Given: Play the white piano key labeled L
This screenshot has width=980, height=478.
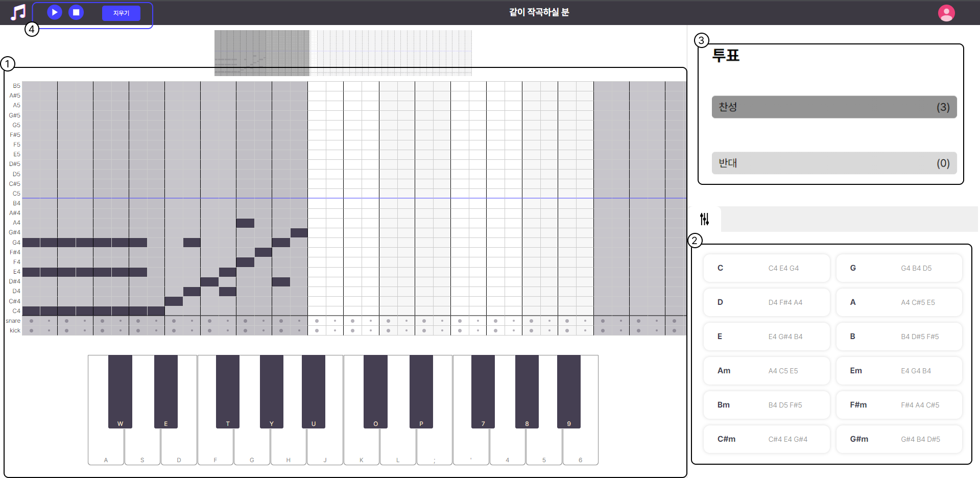Looking at the screenshot, I should (x=398, y=447).
